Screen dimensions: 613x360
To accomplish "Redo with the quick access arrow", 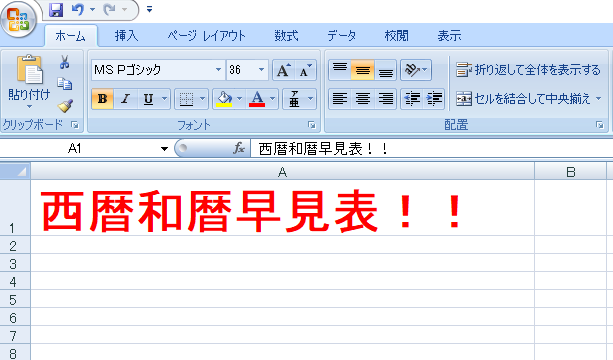I will coord(109,9).
